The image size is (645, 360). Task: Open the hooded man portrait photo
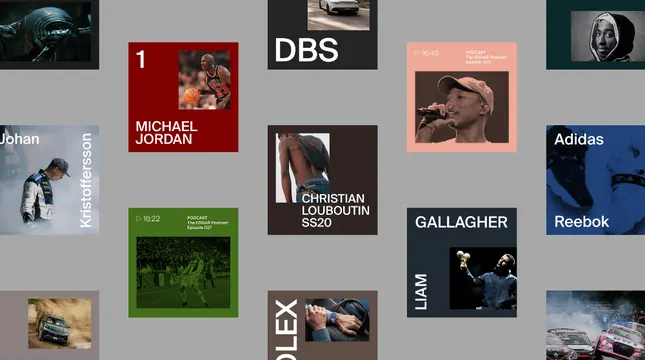(608, 36)
